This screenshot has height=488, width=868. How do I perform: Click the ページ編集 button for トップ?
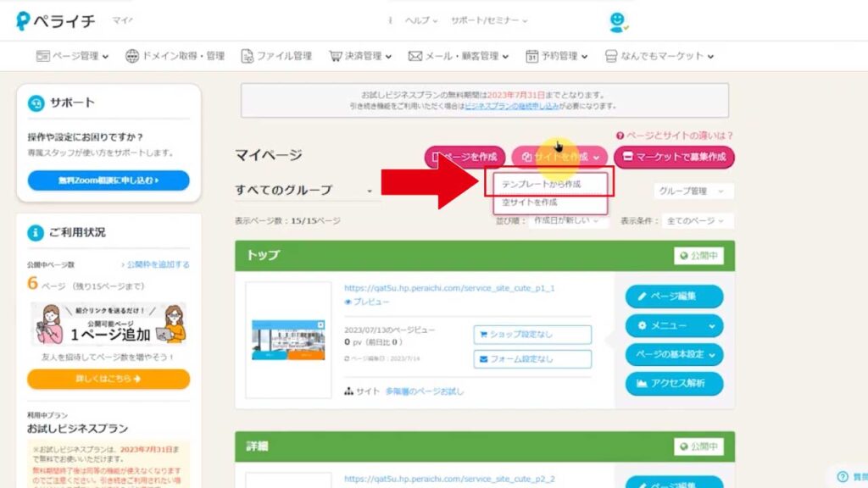674,297
